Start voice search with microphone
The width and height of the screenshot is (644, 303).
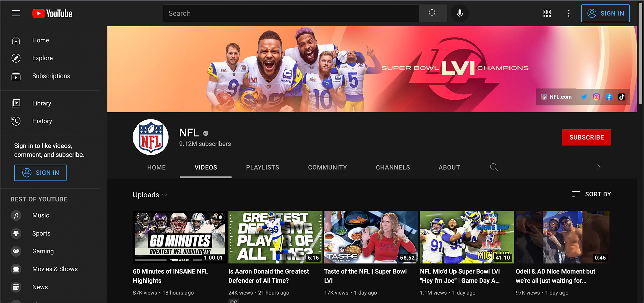460,13
